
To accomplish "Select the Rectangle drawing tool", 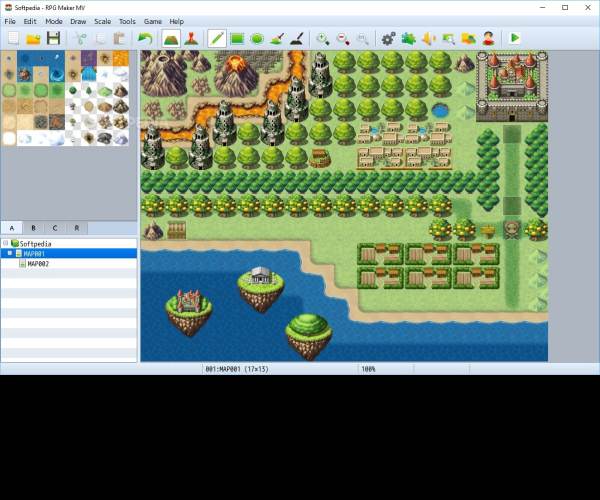I will coord(237,38).
